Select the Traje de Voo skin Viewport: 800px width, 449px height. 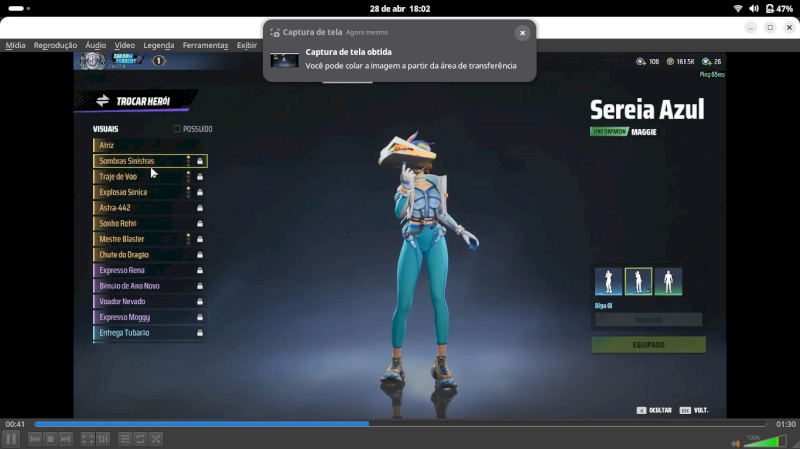point(150,177)
